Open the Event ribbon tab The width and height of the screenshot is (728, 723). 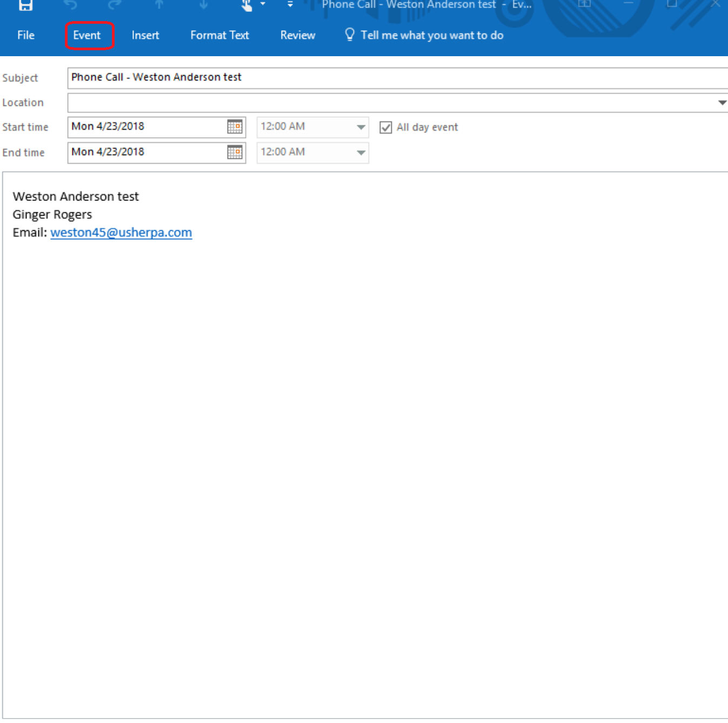87,36
